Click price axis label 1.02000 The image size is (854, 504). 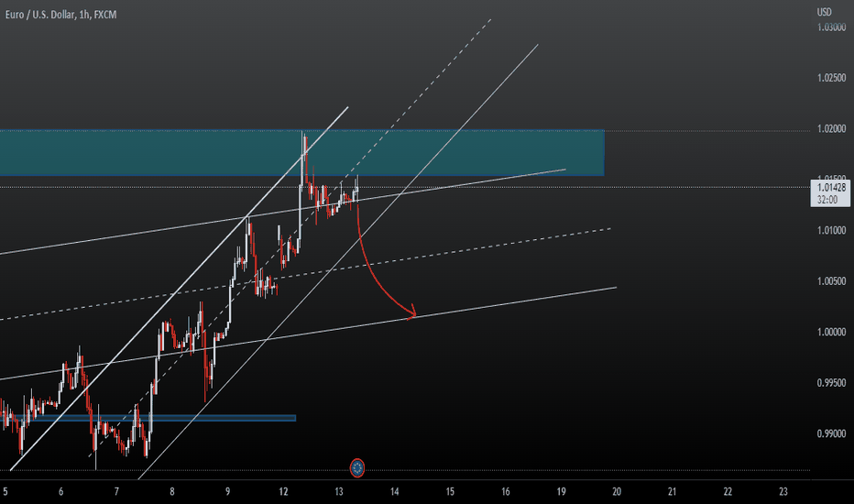click(832, 128)
